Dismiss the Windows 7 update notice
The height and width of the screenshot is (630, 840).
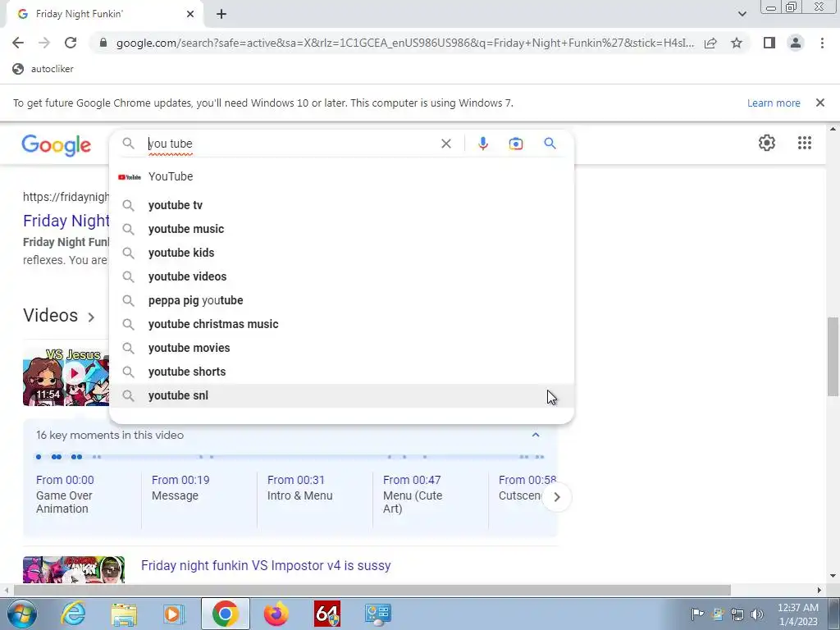819,103
